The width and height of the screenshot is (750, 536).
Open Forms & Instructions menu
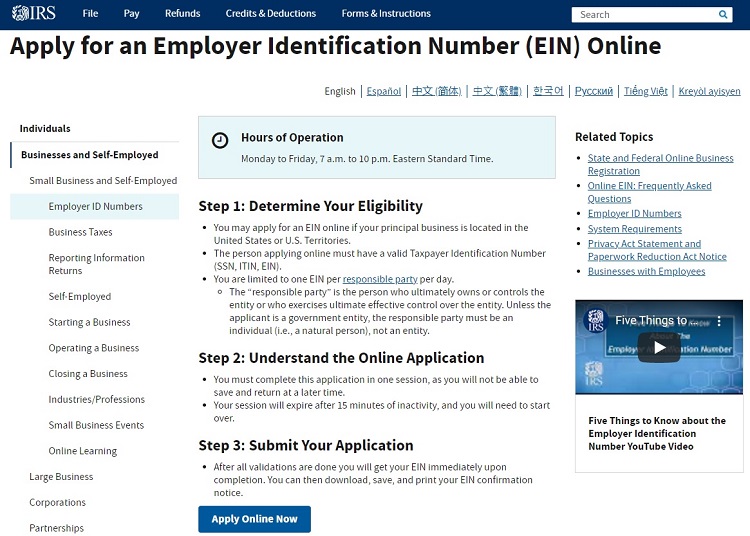[x=386, y=13]
